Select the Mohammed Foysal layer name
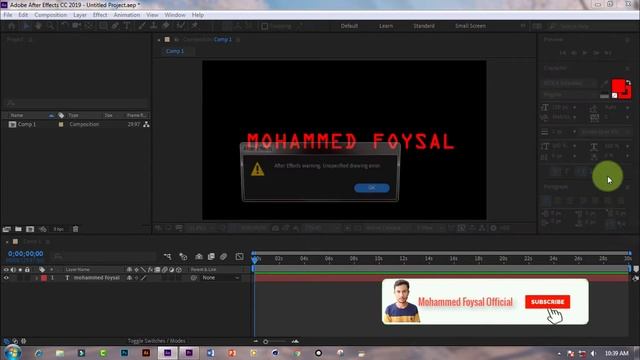Viewport: 640px width, 360px height. 97,278
